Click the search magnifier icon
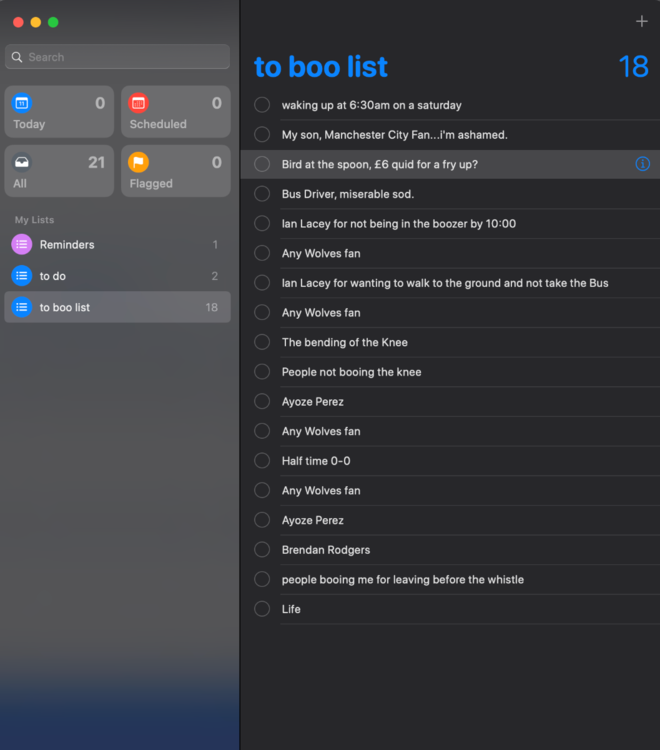Screen dimensions: 660x750 coord(17,57)
